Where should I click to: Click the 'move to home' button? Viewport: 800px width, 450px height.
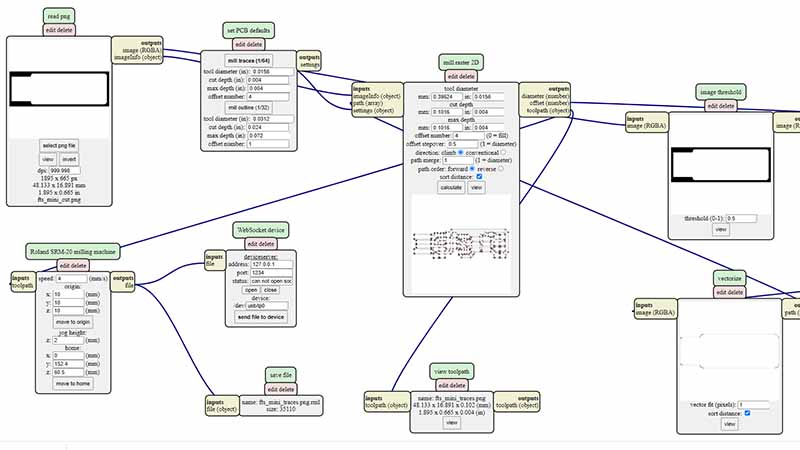coord(73,384)
